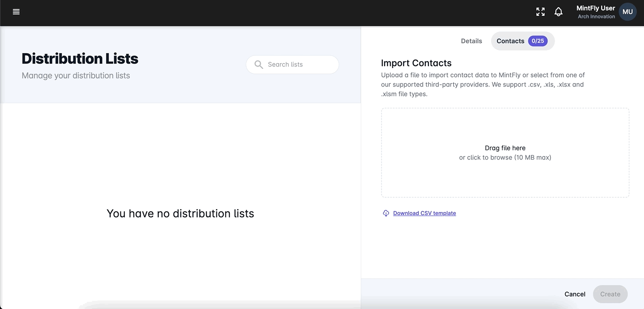
Task: Click Arch Innovation organization label
Action: point(596,17)
